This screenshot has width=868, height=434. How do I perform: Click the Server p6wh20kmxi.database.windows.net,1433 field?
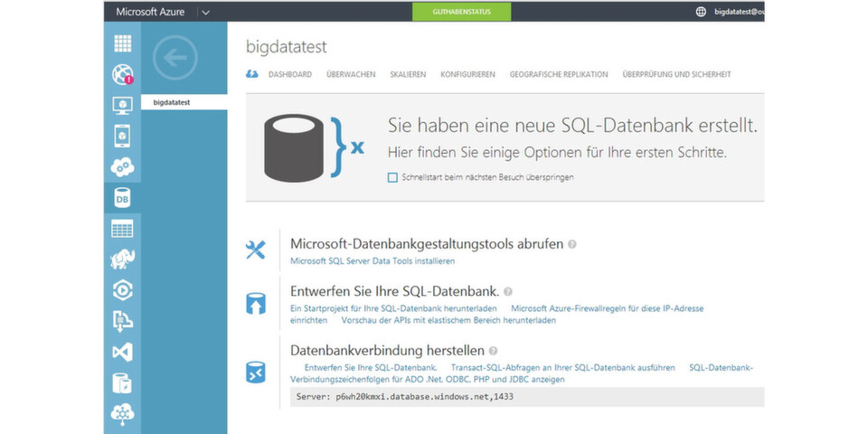(x=527, y=397)
